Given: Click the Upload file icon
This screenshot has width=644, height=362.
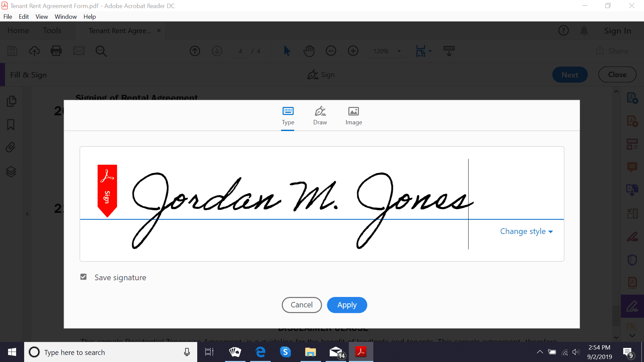Looking at the screenshot, I should [34, 50].
